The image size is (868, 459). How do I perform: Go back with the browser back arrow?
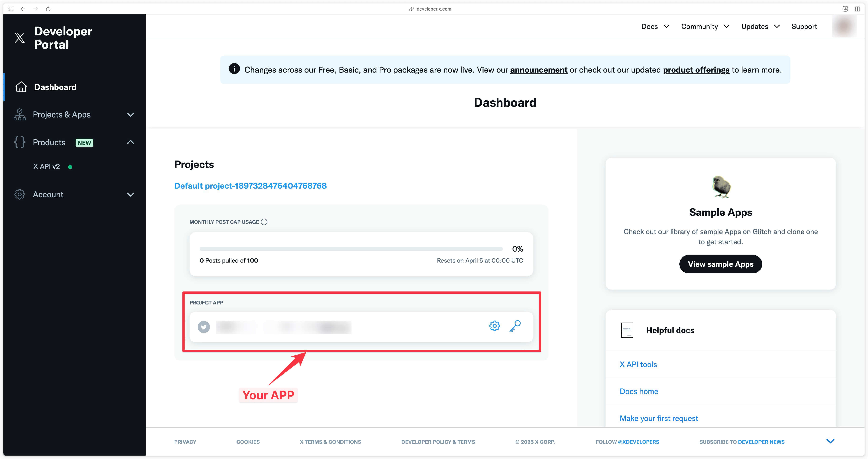tap(23, 9)
